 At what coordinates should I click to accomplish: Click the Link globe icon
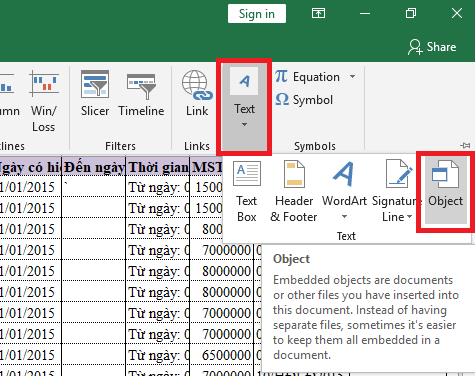pyautogui.click(x=197, y=85)
